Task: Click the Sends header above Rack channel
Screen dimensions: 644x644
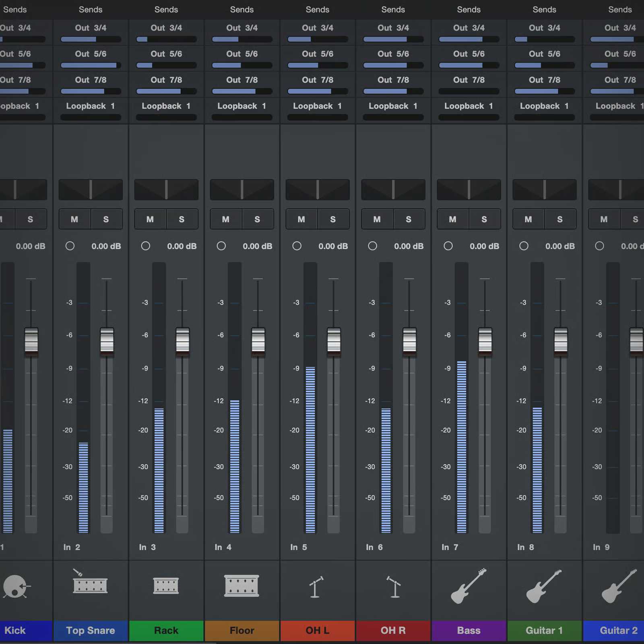Action: pos(166,9)
